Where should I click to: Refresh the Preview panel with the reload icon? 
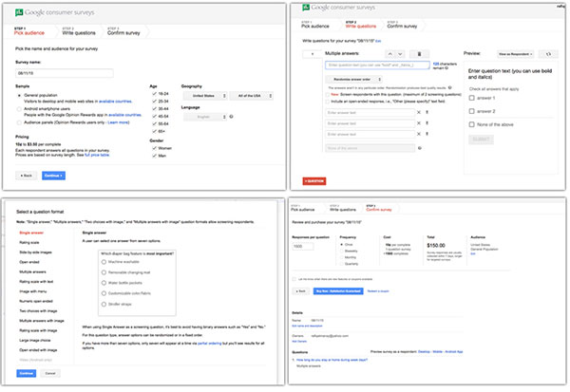coord(548,54)
